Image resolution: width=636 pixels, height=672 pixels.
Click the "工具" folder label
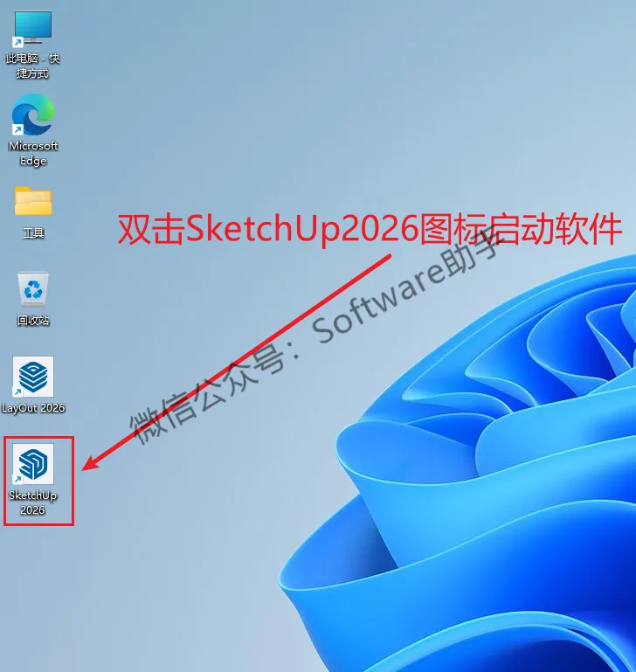[33, 232]
